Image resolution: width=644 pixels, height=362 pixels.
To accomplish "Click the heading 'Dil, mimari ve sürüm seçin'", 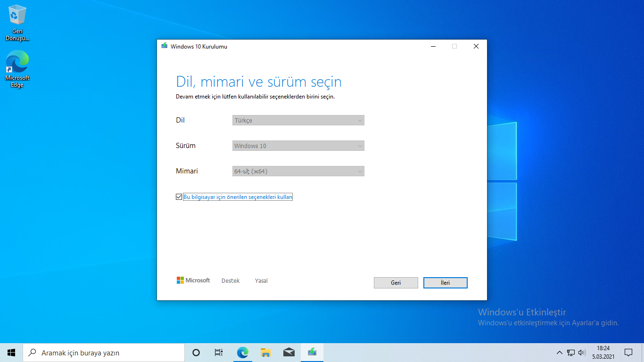I will 259,82.
